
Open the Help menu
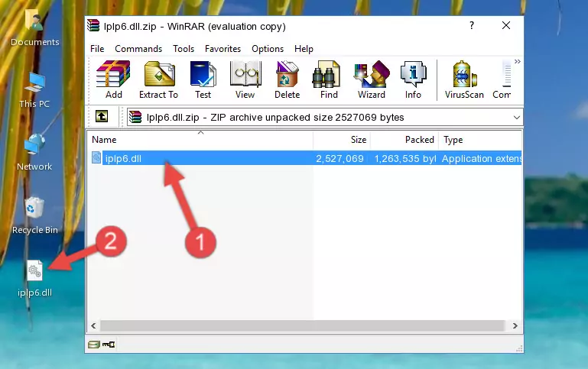(x=304, y=49)
